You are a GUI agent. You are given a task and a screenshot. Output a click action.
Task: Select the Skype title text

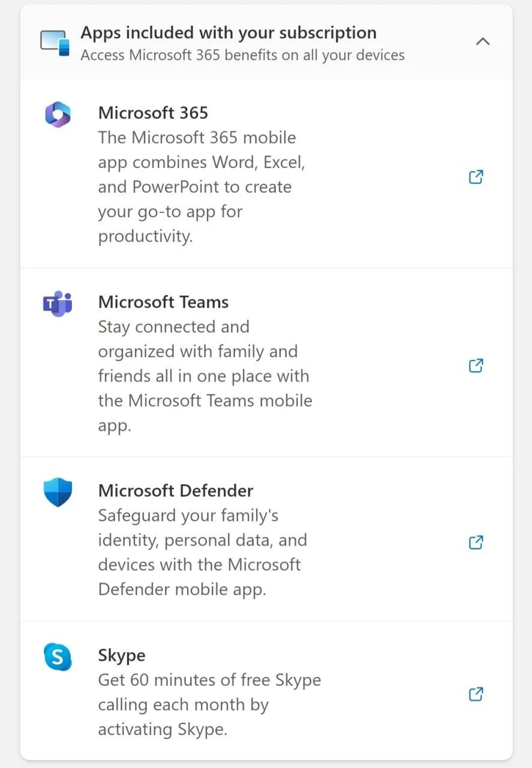[122, 655]
